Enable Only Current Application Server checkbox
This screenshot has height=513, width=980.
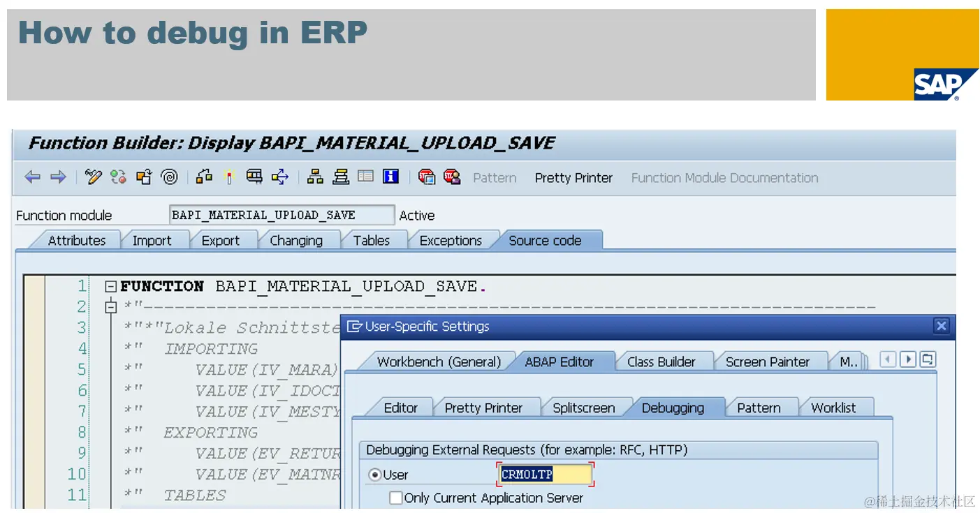(x=396, y=498)
